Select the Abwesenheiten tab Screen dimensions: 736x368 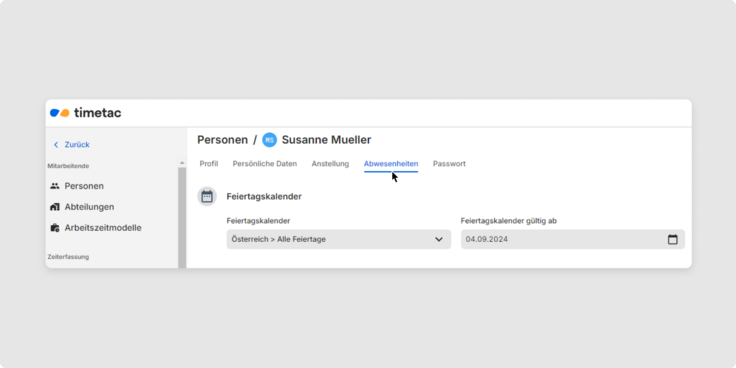[x=391, y=164]
